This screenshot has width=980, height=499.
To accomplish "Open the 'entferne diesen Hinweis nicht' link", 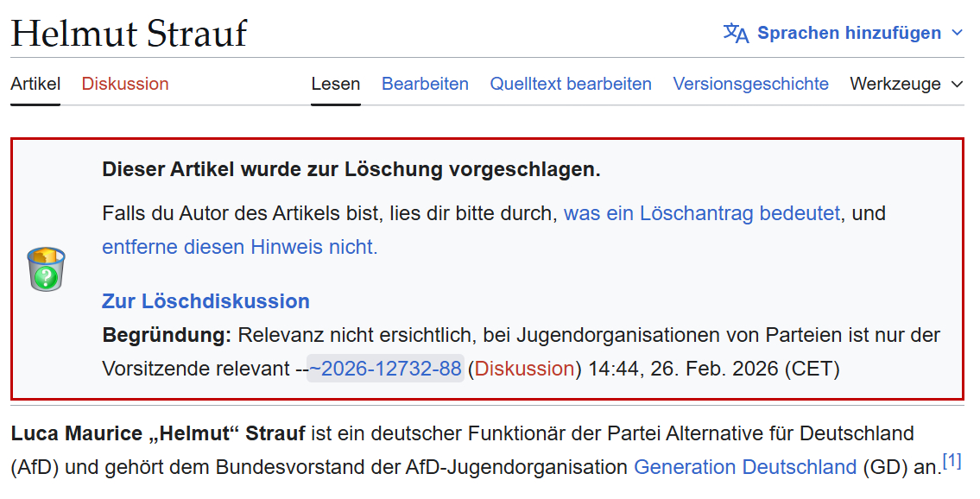I will point(240,247).
